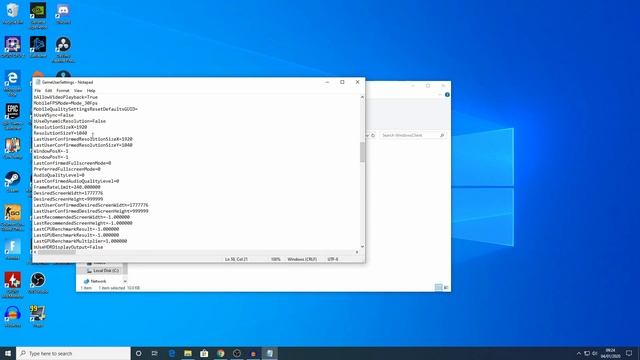
Task: Open Task View on the taskbar
Action: tap(155, 353)
